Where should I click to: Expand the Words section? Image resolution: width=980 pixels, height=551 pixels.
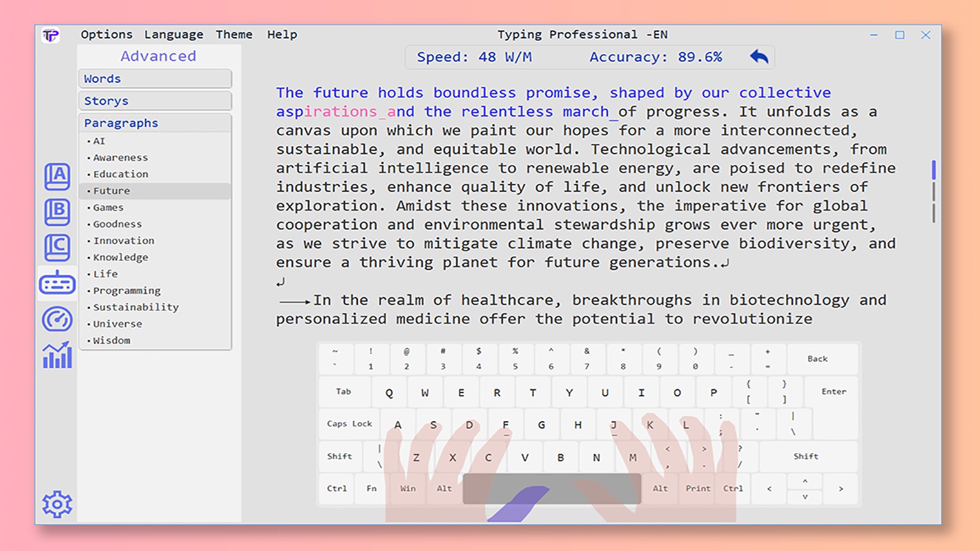click(x=155, y=79)
